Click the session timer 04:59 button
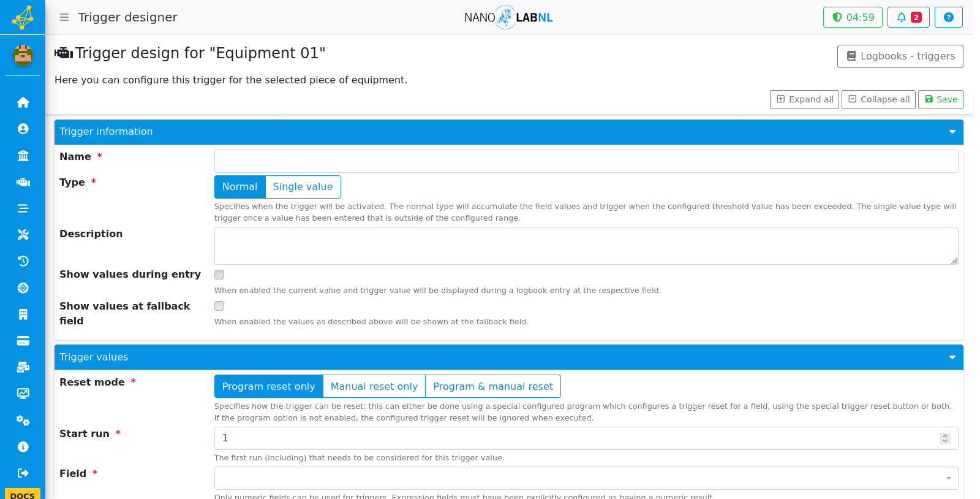 853,17
